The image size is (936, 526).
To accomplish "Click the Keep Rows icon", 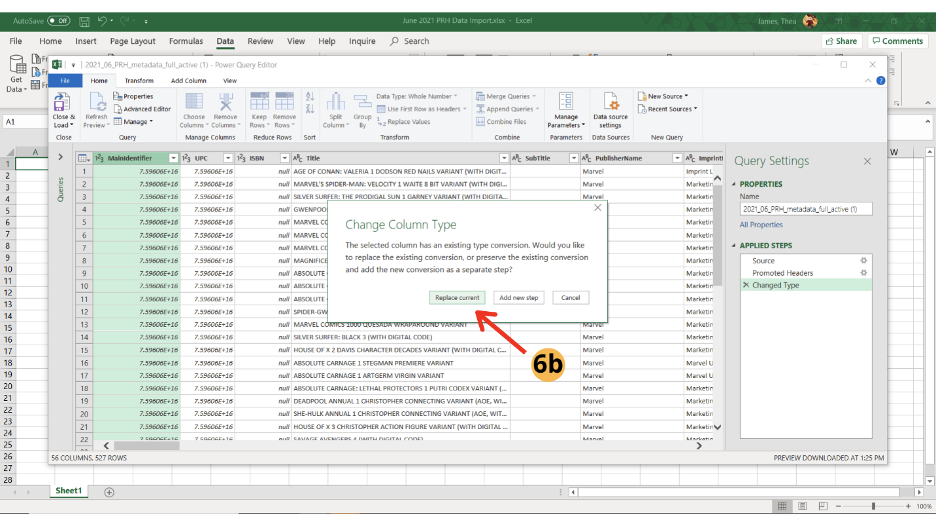I will [259, 101].
